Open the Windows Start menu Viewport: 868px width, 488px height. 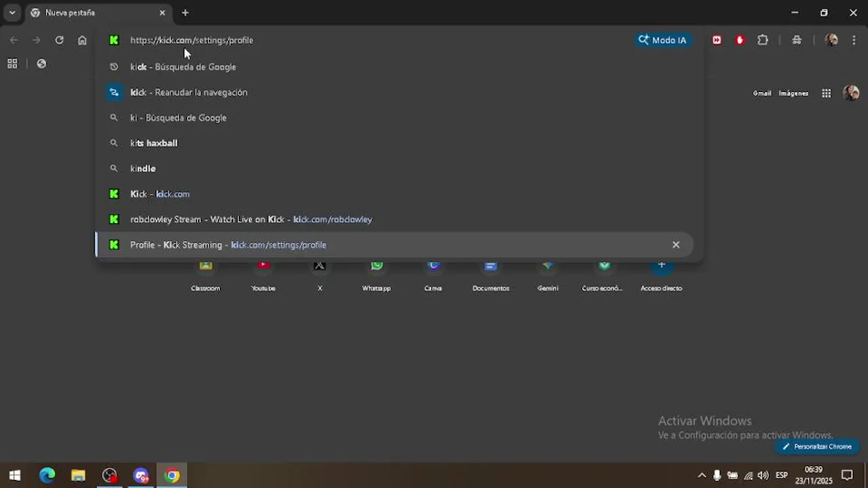(x=15, y=476)
